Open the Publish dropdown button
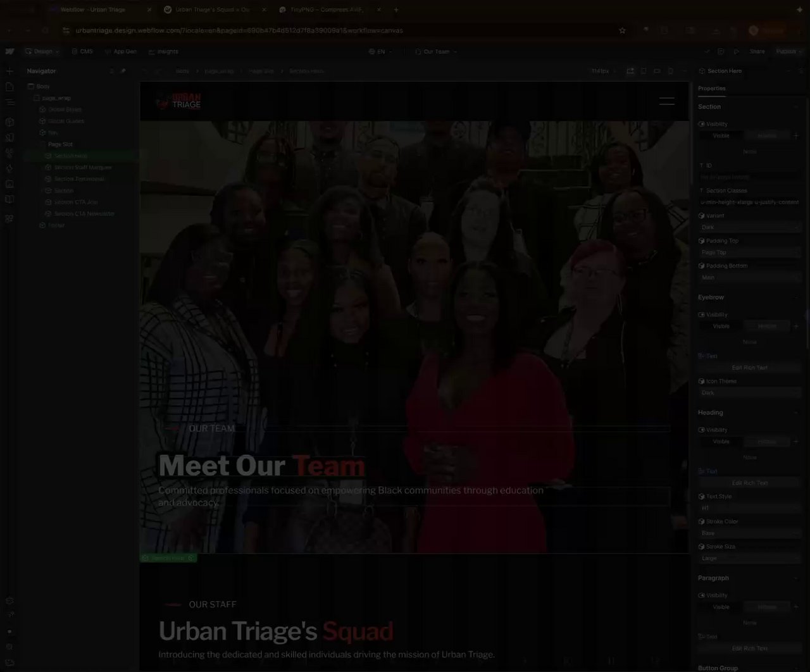 (x=788, y=51)
